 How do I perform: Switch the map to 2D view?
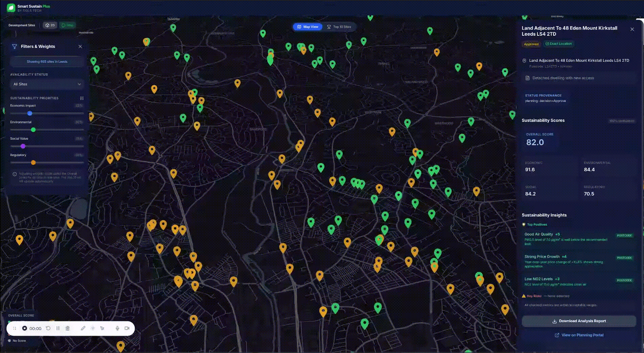pyautogui.click(x=50, y=25)
